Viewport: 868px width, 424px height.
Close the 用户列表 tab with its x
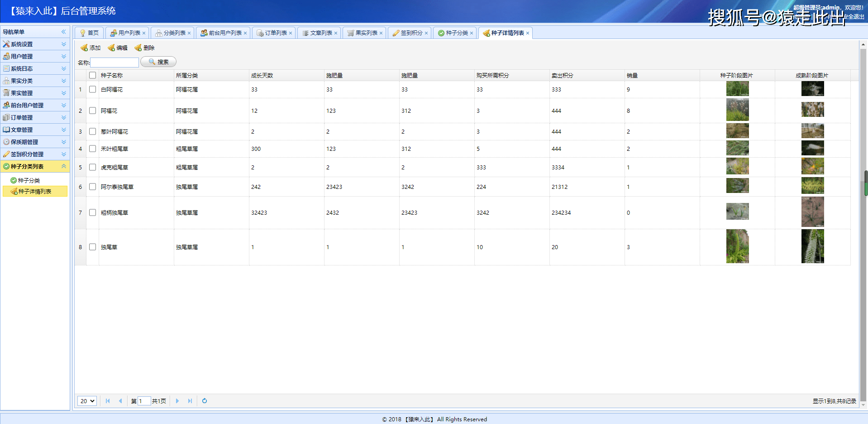[144, 33]
